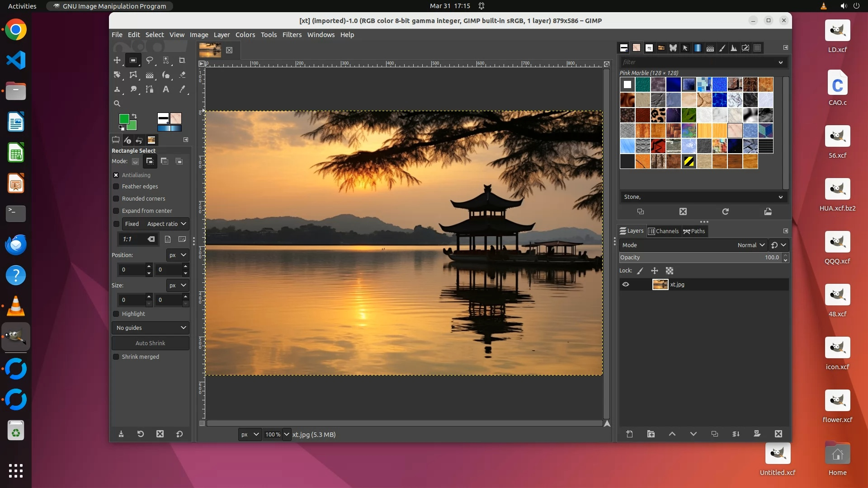868x488 pixels.
Task: Activate the Clone stamp tool
Action: pos(117,89)
